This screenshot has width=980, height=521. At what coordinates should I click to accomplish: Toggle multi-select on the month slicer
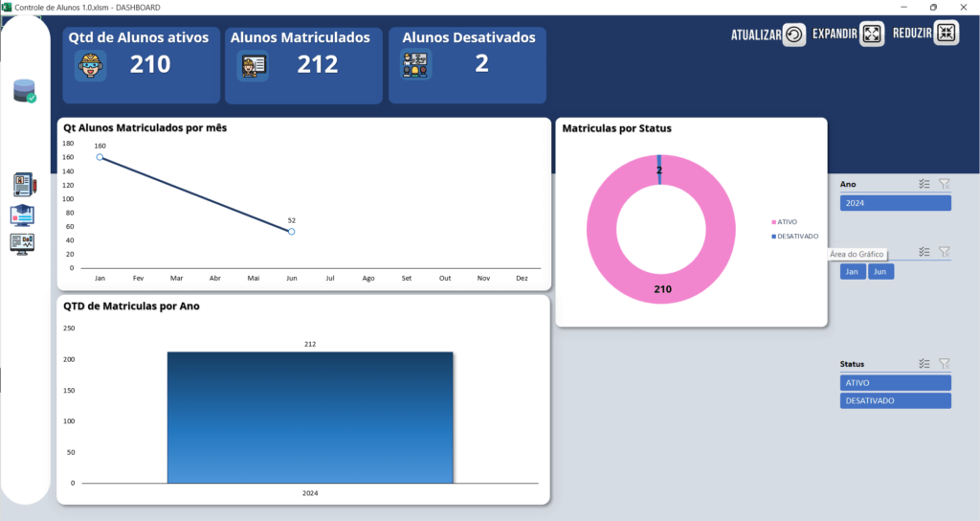[x=924, y=252]
